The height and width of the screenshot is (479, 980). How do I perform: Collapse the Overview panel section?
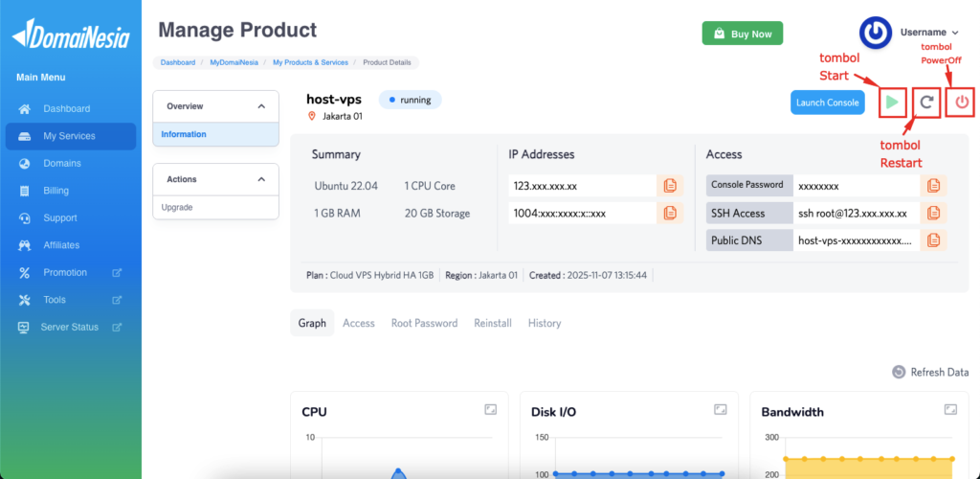click(x=261, y=106)
